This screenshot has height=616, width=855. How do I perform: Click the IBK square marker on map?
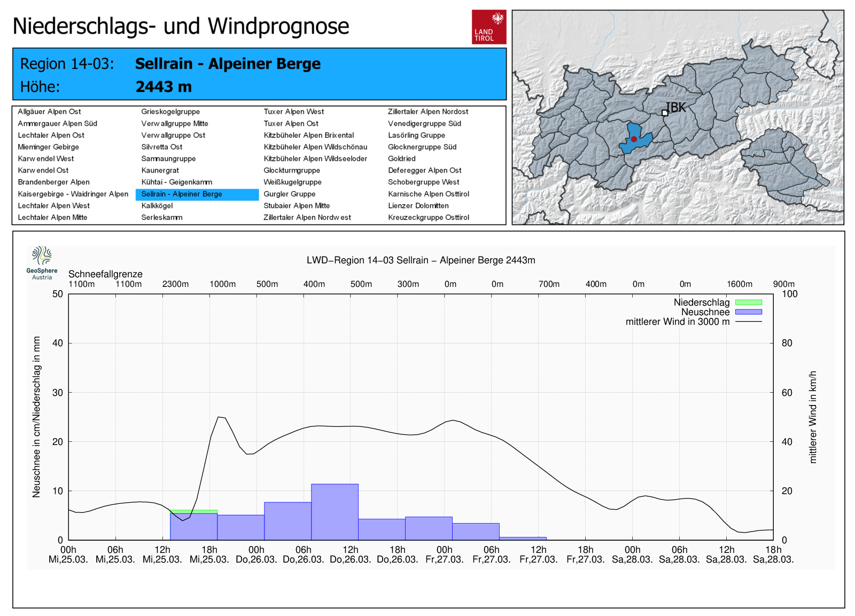pyautogui.click(x=665, y=113)
